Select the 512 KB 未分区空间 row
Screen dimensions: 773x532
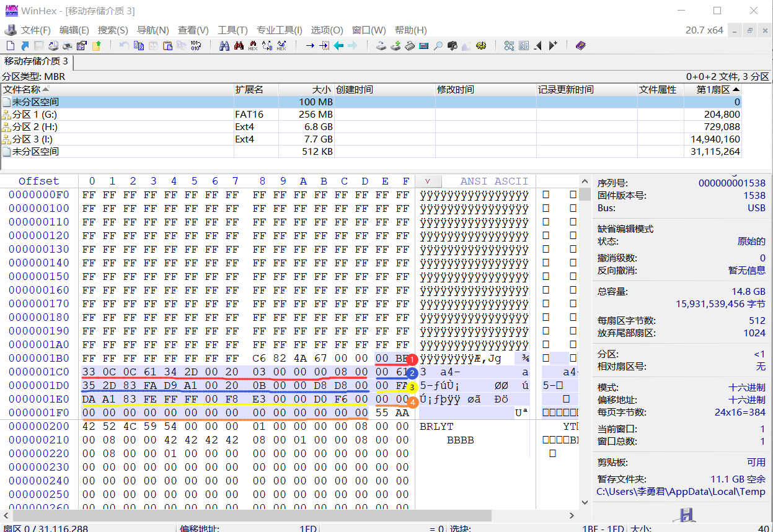click(x=371, y=152)
